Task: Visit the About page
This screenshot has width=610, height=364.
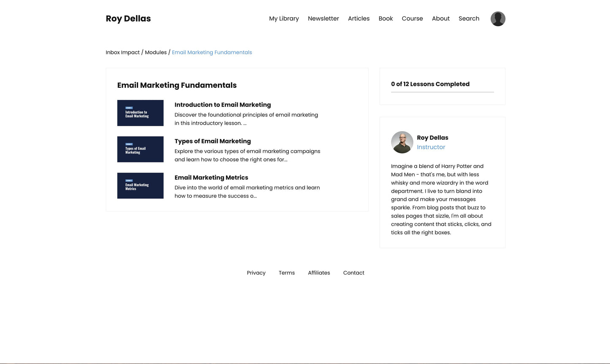Action: coord(440,19)
